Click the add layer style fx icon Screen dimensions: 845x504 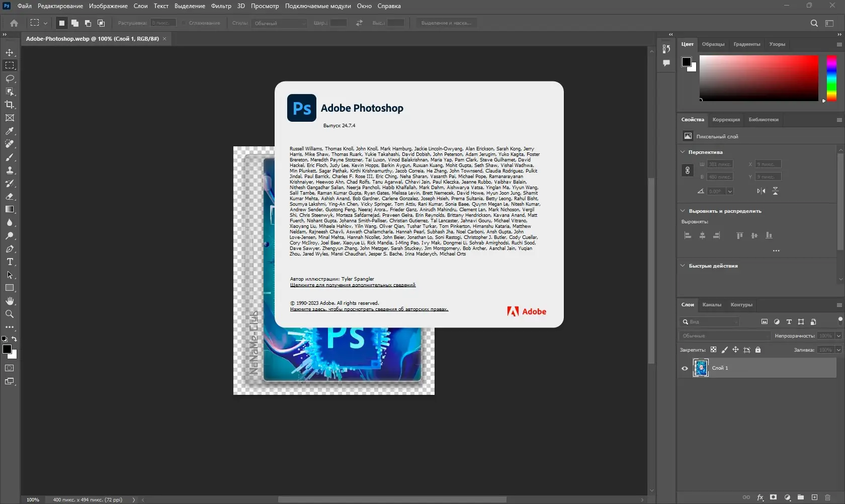pos(760,497)
